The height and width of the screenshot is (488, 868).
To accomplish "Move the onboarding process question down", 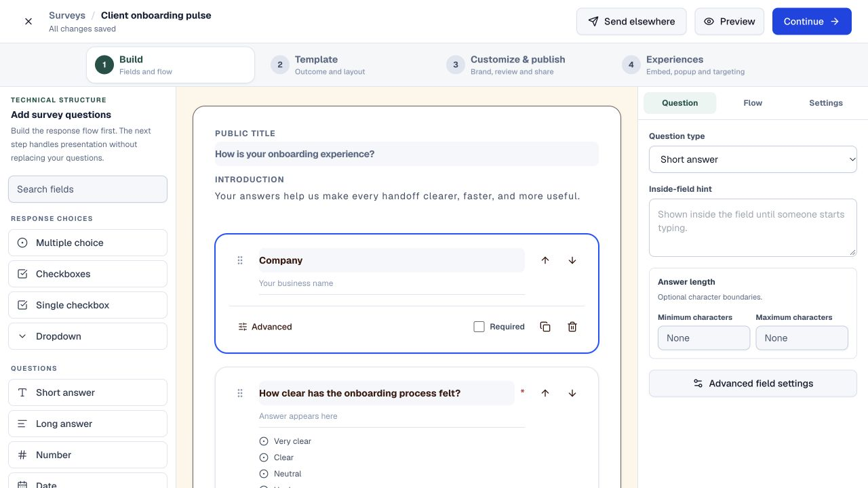I will click(572, 393).
